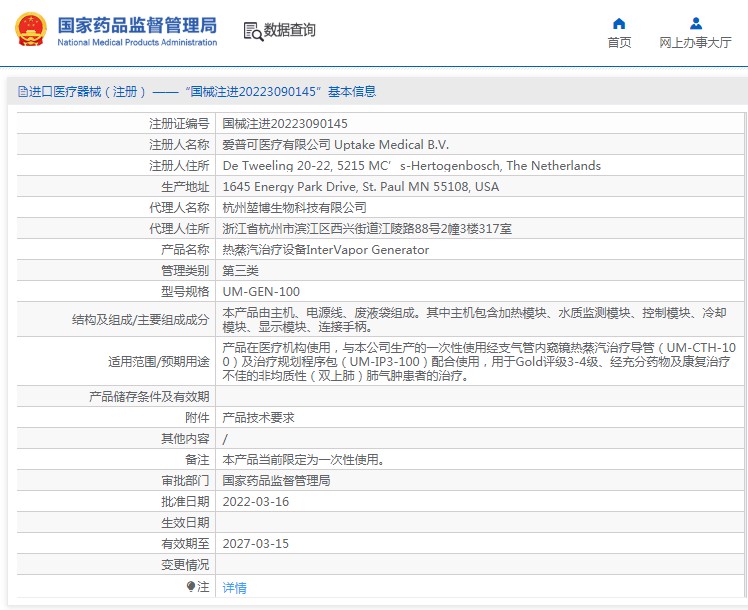Click product name InterVapor Generator cell
Viewport: 748px width, 610px height.
pos(325,250)
